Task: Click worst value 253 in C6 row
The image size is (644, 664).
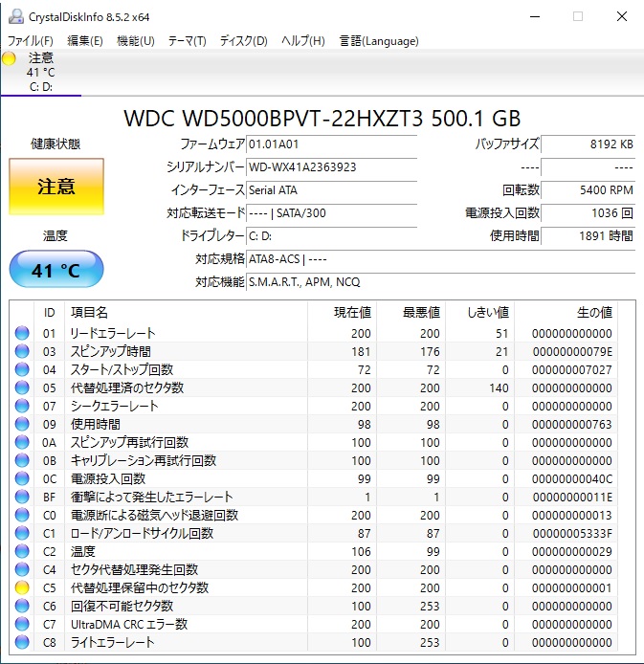Action: click(430, 607)
